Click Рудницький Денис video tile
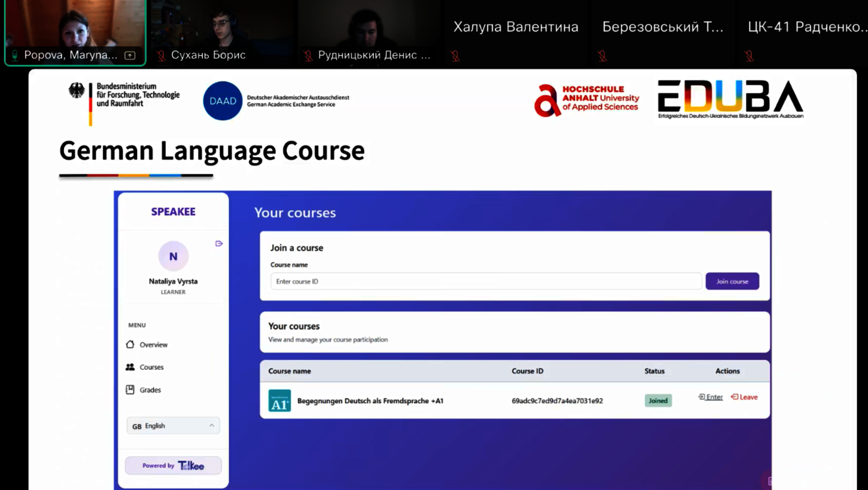The height and width of the screenshot is (490, 868). 369,32
